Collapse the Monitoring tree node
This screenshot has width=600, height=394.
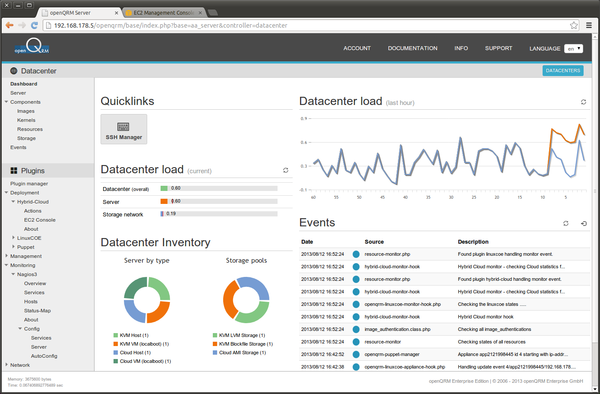coord(6,265)
